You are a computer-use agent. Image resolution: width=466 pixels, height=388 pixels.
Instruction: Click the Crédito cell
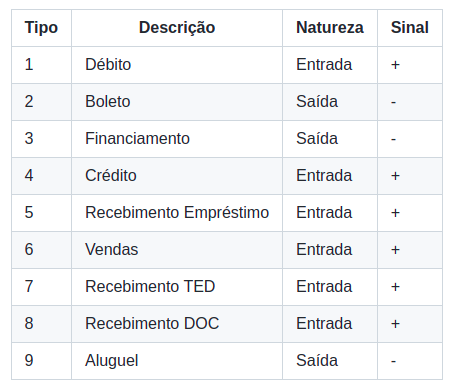177,176
